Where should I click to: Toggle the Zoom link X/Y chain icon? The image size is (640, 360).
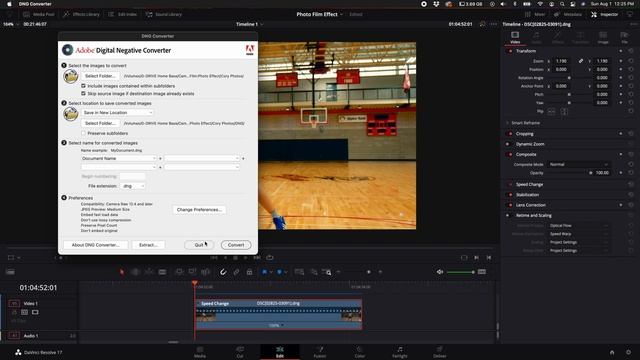click(581, 61)
